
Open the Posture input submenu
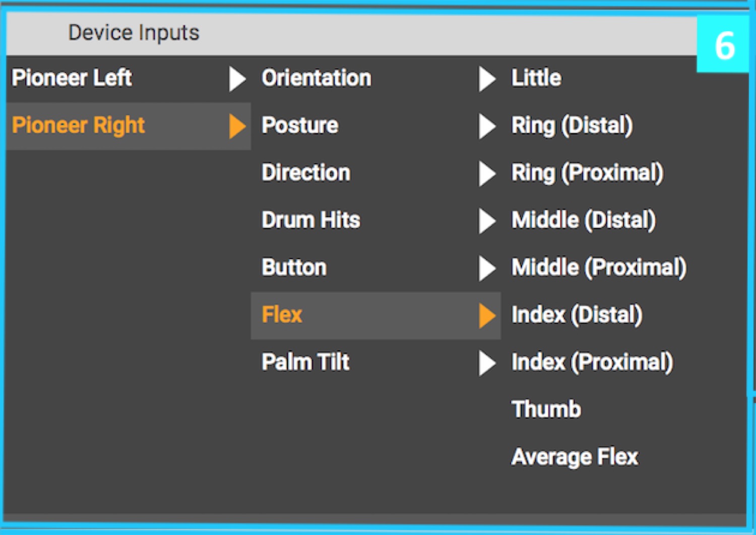[x=300, y=125]
